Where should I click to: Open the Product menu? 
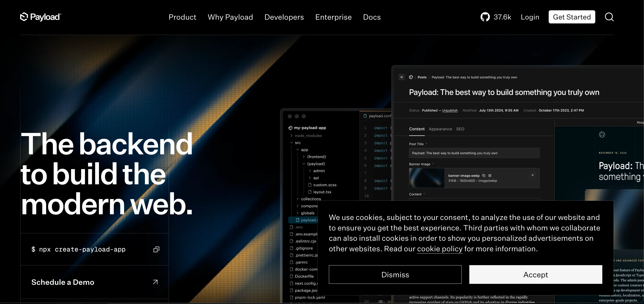182,17
